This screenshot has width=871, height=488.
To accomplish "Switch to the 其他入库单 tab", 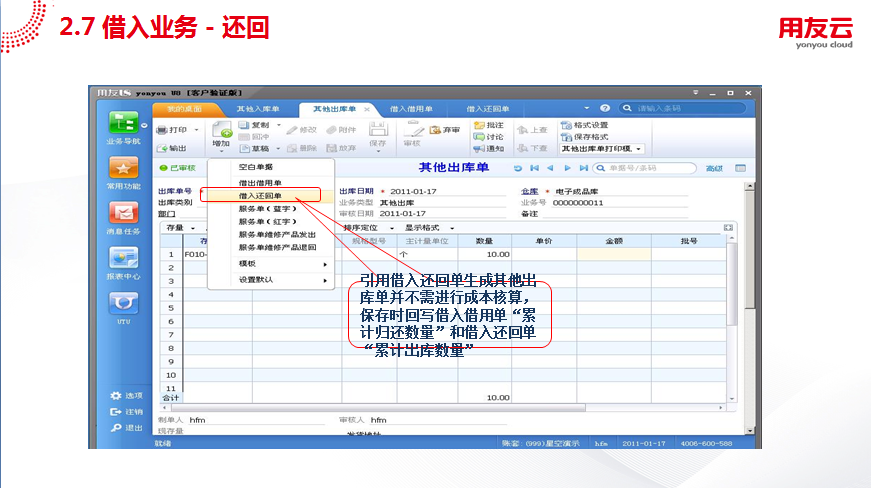I will tap(258, 109).
